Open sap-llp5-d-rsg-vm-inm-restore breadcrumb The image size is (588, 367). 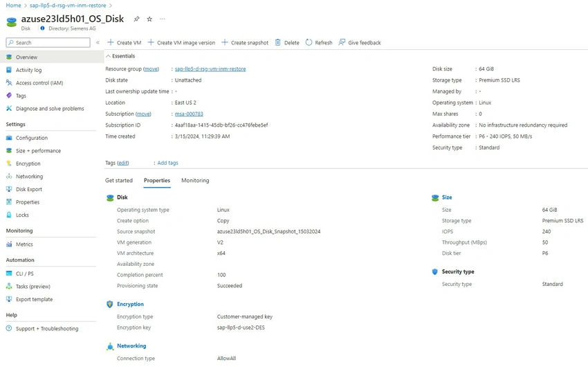click(68, 6)
